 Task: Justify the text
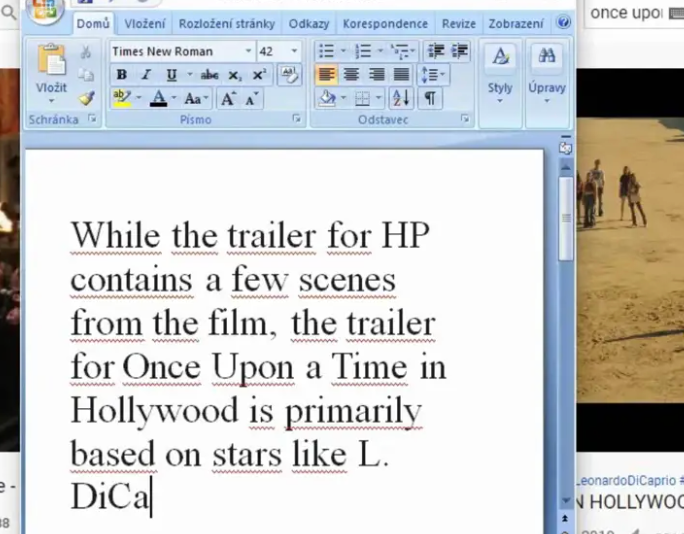[x=401, y=75]
